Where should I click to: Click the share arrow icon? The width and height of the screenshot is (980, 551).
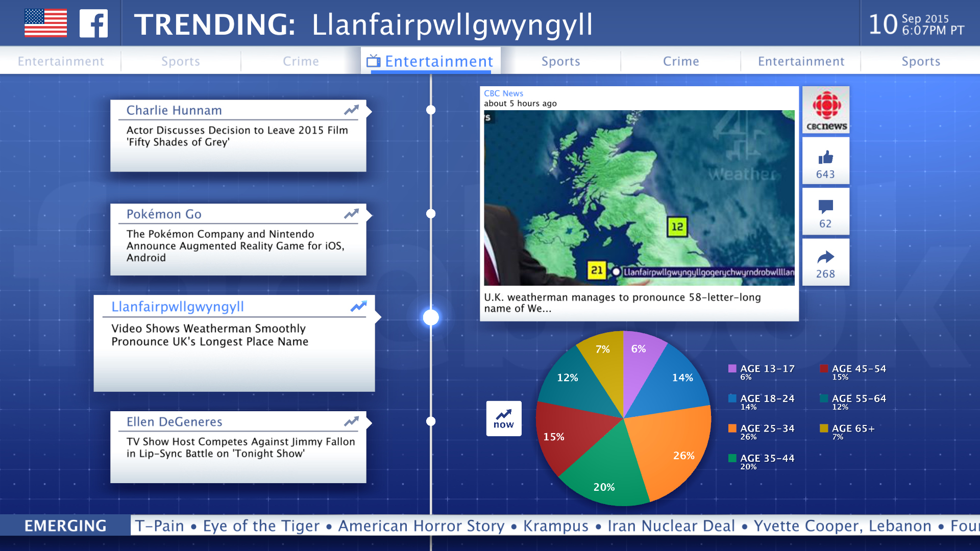tap(825, 257)
